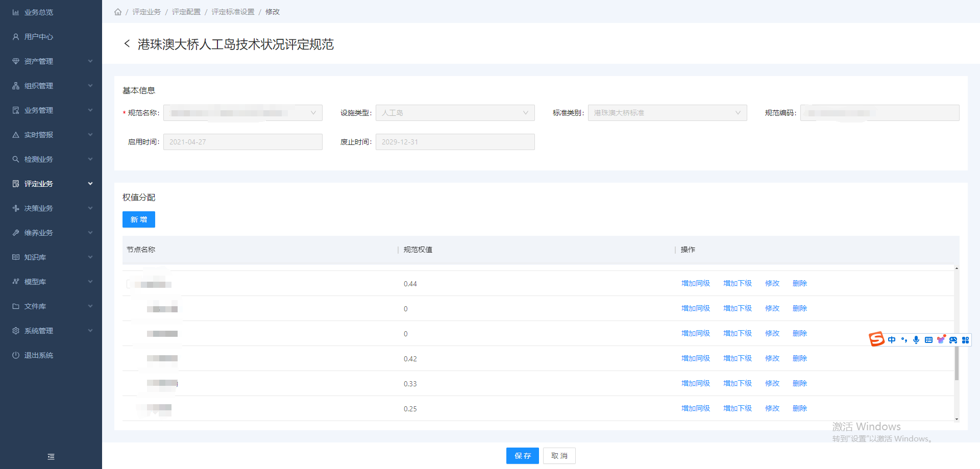Click 增加同级 in the 0.44 row
The height and width of the screenshot is (469, 980).
696,283
